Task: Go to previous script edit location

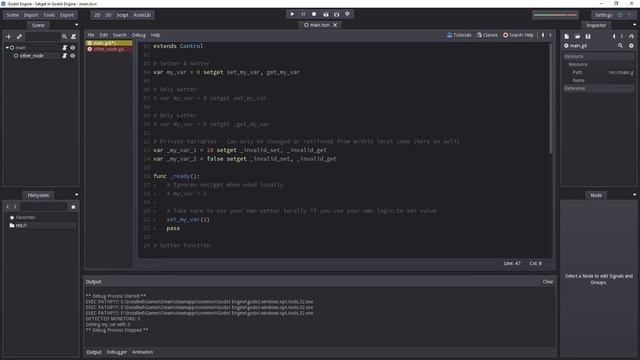Action: pyautogui.click(x=543, y=35)
